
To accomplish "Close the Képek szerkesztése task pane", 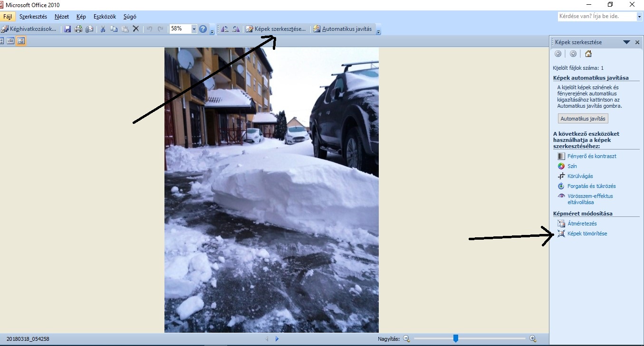I will click(x=637, y=42).
